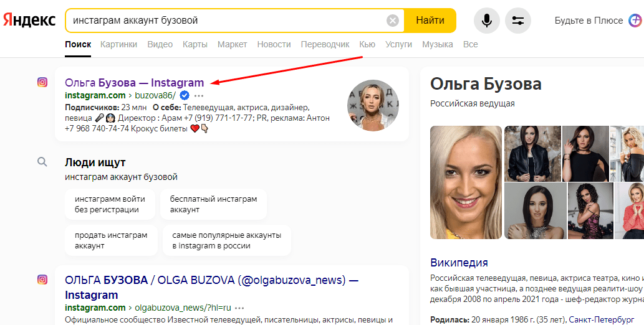
Task: Switch to the Картинки tab
Action: coord(118,44)
